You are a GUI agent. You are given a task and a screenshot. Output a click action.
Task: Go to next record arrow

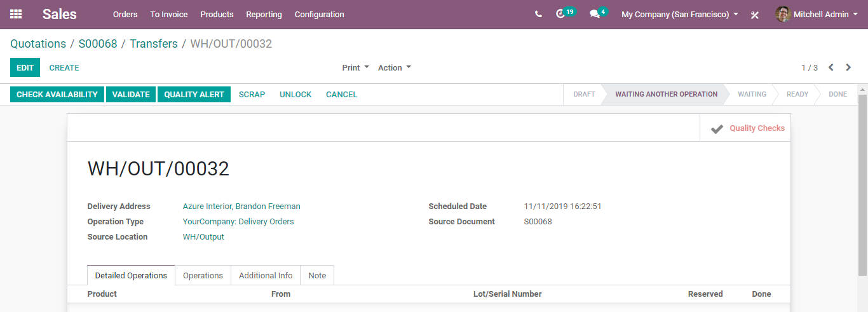pyautogui.click(x=848, y=67)
